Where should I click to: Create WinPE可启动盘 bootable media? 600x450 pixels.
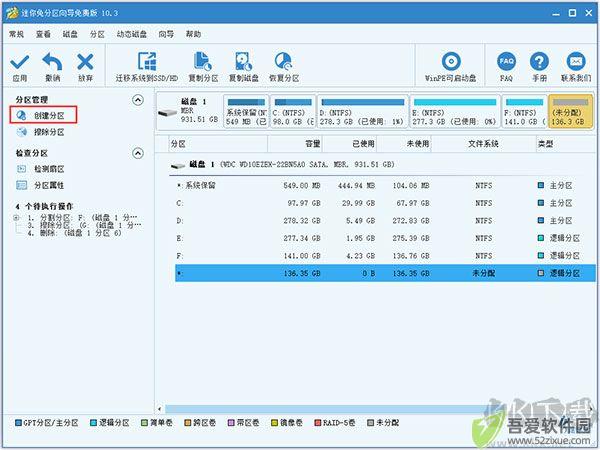coord(450,67)
